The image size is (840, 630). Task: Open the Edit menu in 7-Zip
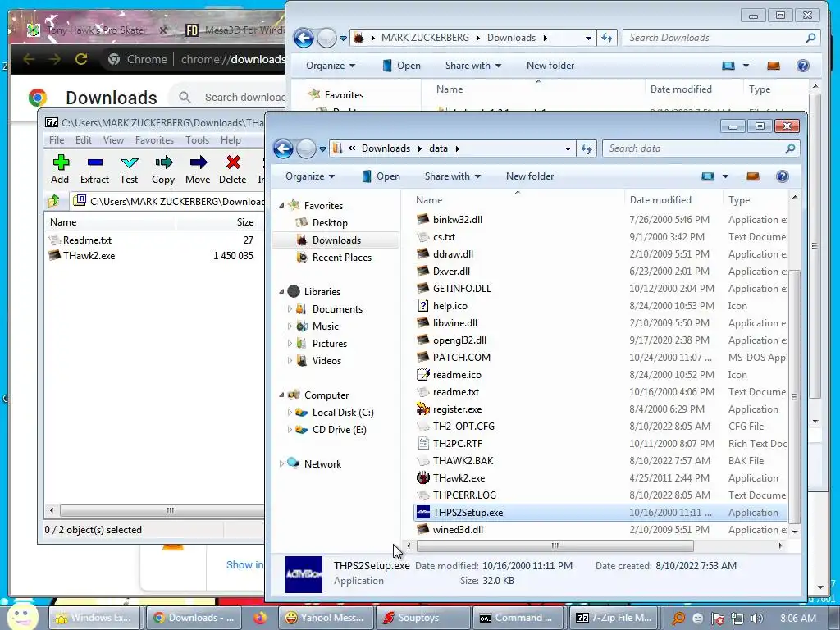tap(83, 139)
